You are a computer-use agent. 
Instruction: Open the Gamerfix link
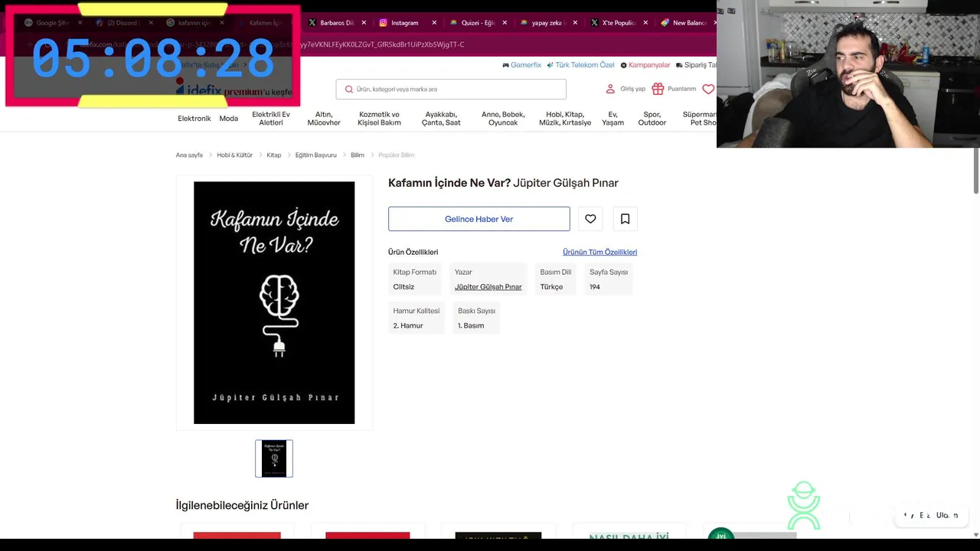click(521, 65)
